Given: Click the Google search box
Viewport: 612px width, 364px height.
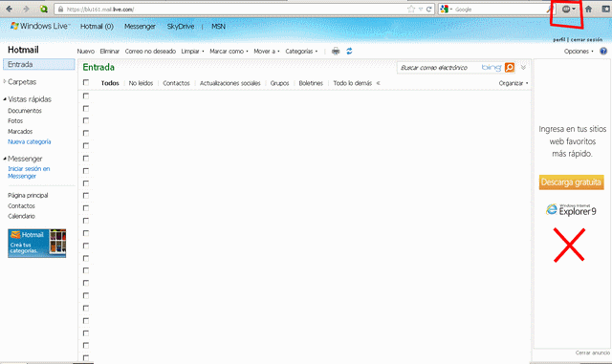Looking at the screenshot, I should [499, 9].
